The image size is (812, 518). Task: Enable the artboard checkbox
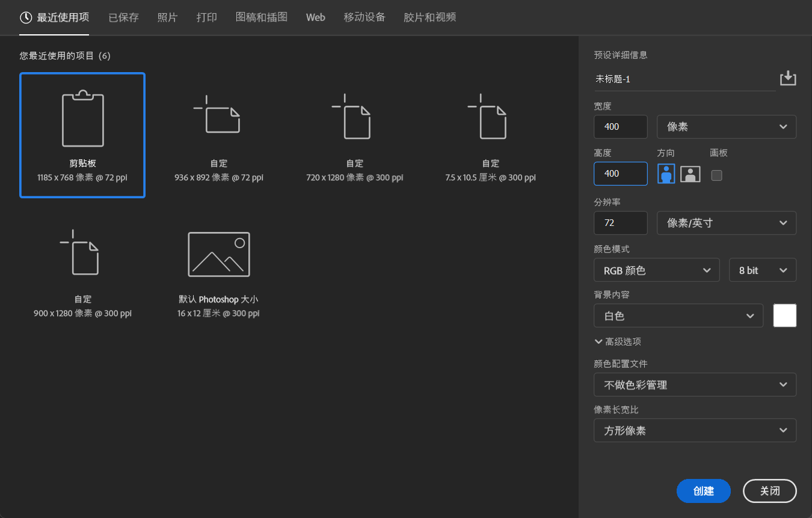(716, 175)
